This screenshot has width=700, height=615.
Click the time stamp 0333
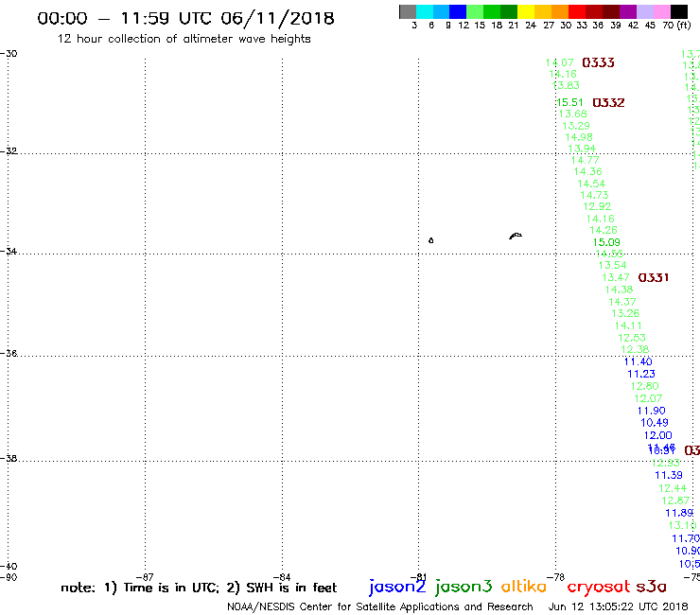(598, 62)
